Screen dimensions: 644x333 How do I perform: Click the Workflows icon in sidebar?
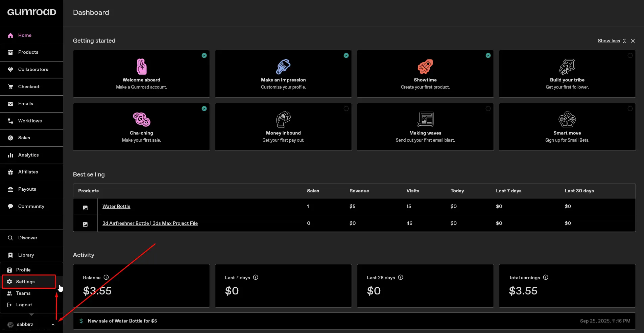tap(10, 121)
